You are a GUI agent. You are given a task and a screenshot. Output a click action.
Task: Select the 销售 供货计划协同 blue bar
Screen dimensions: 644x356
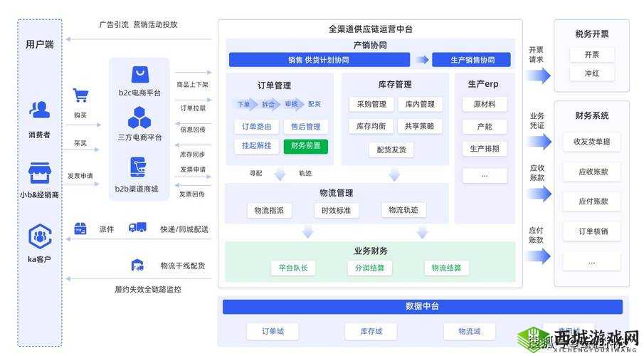[x=319, y=60]
